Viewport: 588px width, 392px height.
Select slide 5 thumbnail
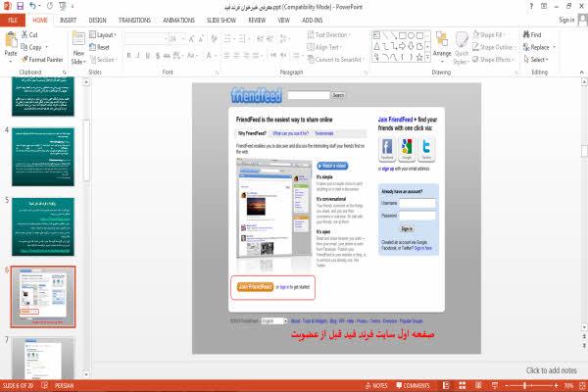(43, 227)
